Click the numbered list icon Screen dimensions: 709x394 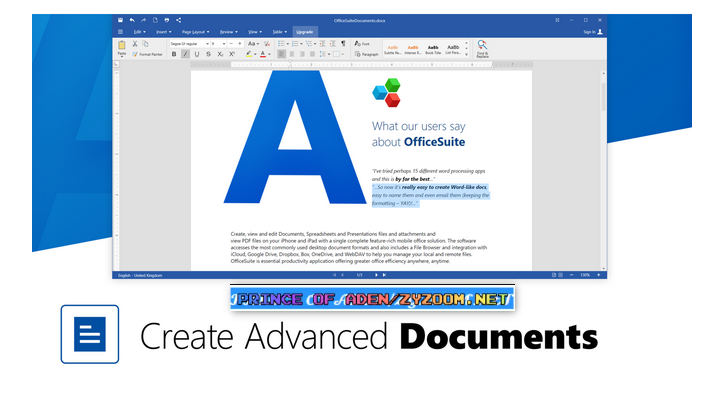point(296,44)
